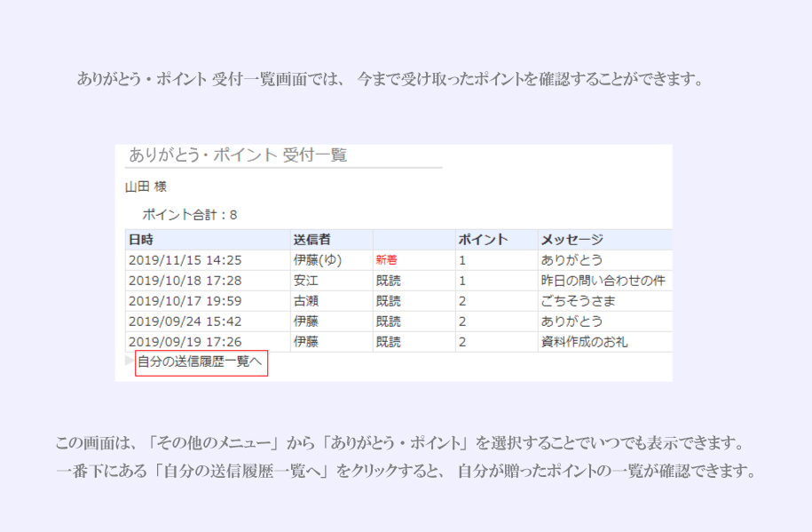The height and width of the screenshot is (532, 812).
Task: Open the 自分の送信履歴一覧へ link
Action: pyautogui.click(x=200, y=361)
